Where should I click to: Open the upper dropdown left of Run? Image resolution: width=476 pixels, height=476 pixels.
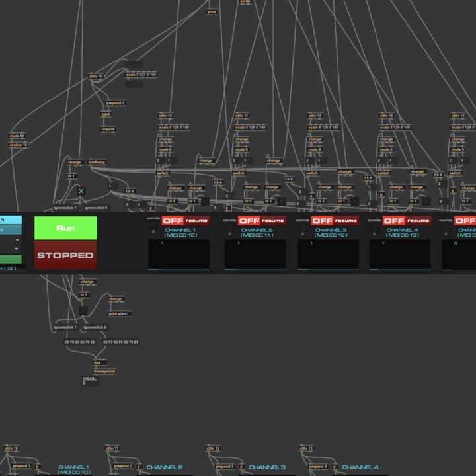click(11, 239)
